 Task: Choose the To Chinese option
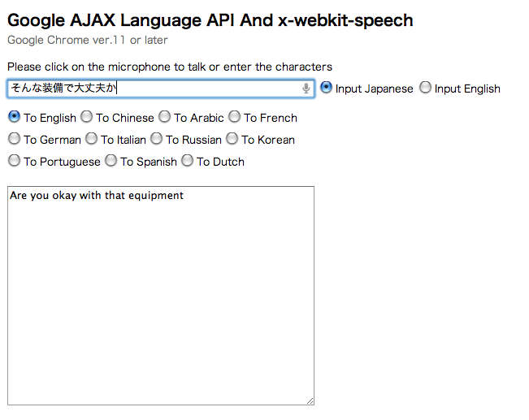[x=87, y=117]
